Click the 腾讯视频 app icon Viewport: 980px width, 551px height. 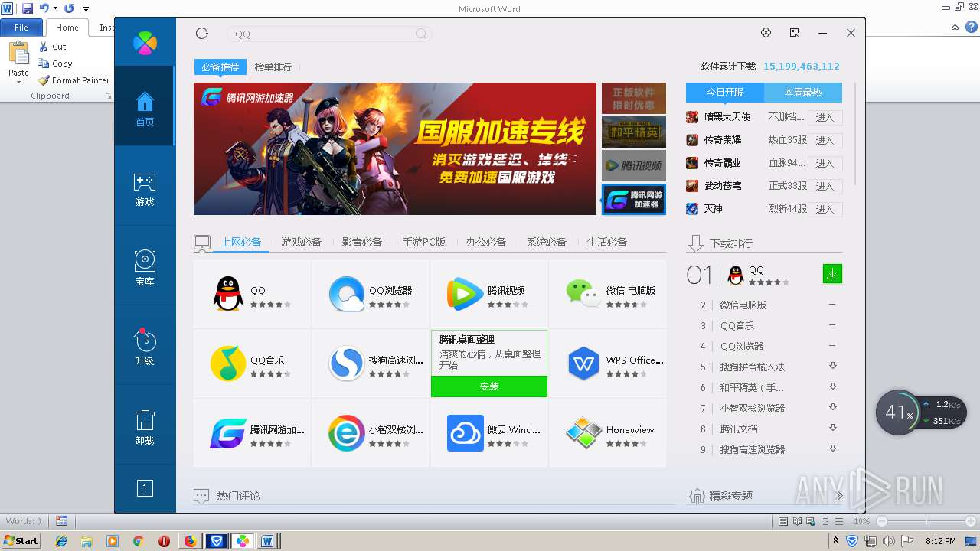[465, 294]
